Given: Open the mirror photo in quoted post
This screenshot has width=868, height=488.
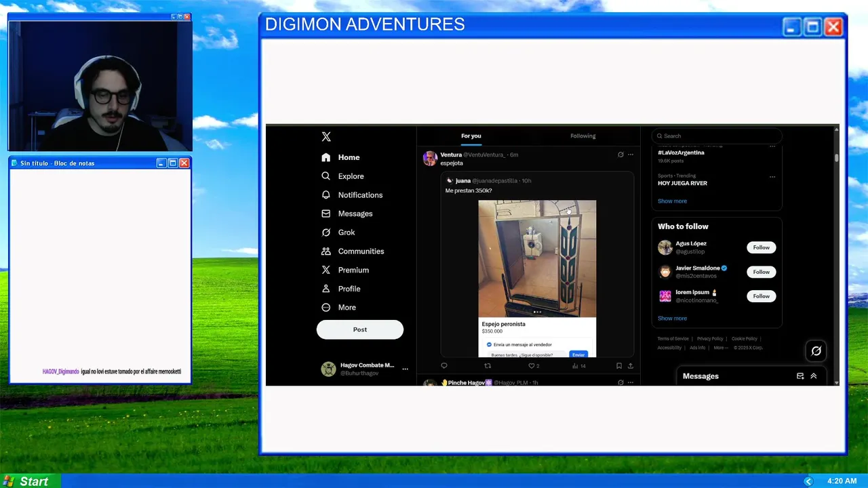Looking at the screenshot, I should 537,258.
